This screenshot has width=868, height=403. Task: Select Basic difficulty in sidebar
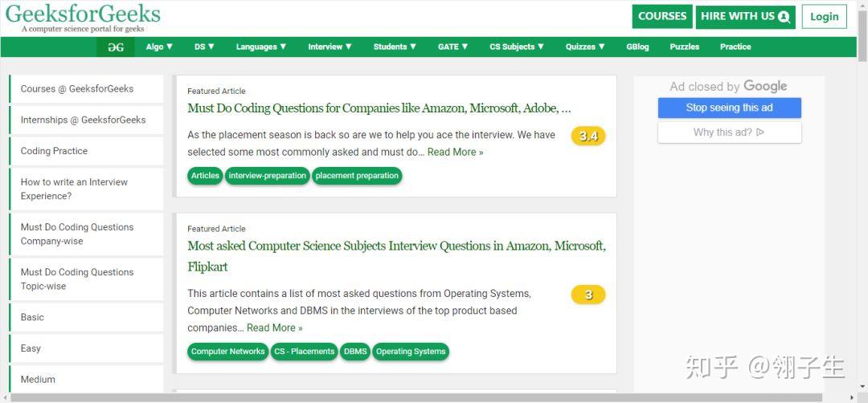click(x=86, y=317)
